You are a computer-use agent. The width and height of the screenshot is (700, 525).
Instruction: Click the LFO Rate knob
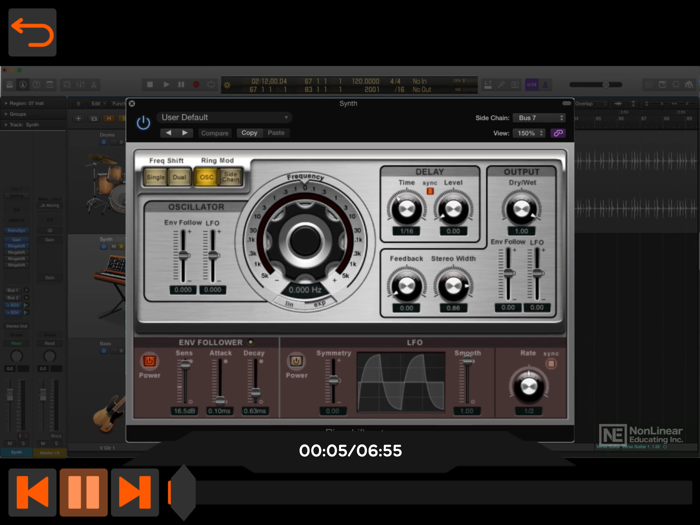(x=529, y=387)
